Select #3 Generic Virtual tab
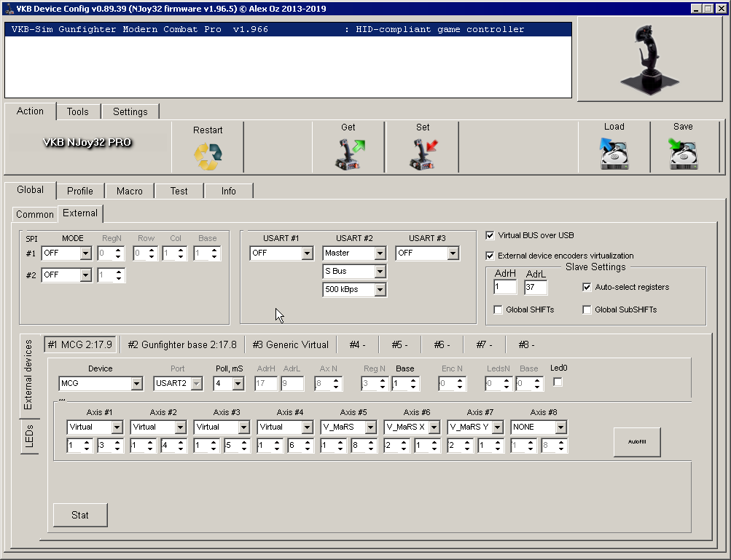731x560 pixels. click(291, 344)
